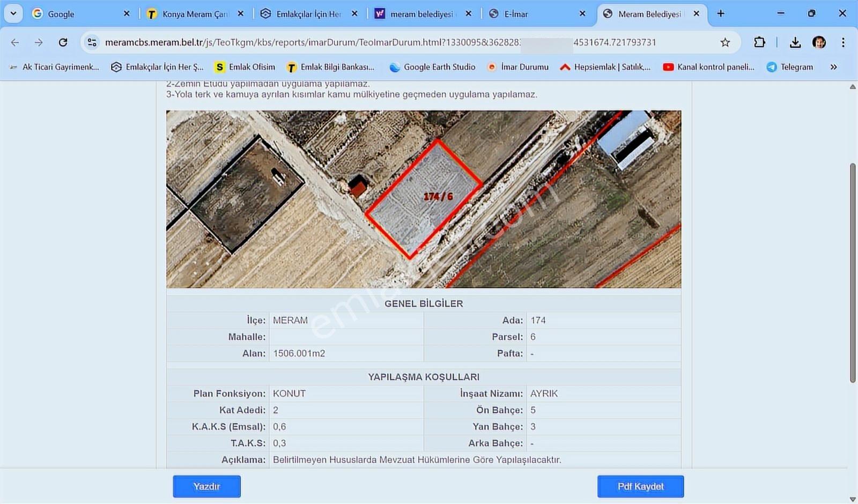Close the meram belediyesi tab
858x504 pixels.
pos(469,14)
